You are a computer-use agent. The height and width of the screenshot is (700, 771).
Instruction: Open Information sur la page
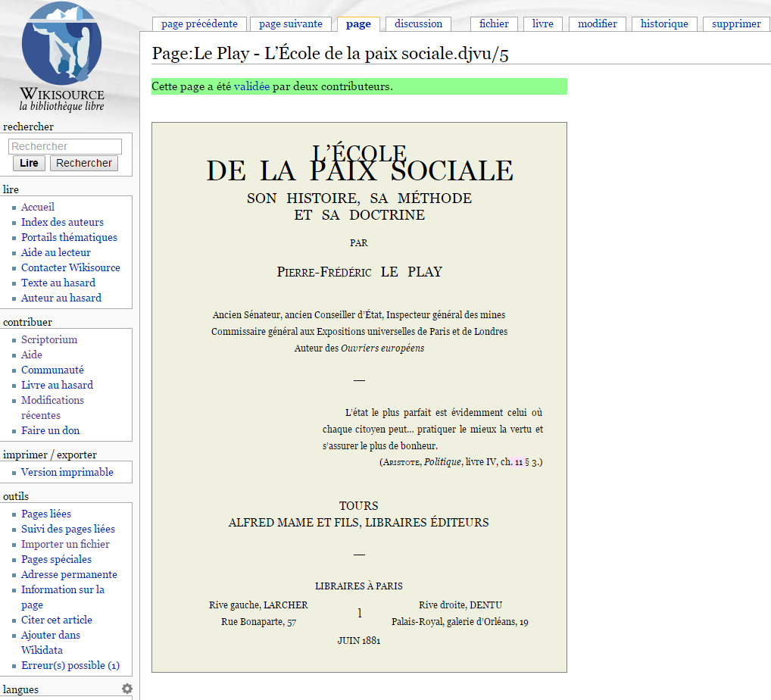tap(63, 597)
